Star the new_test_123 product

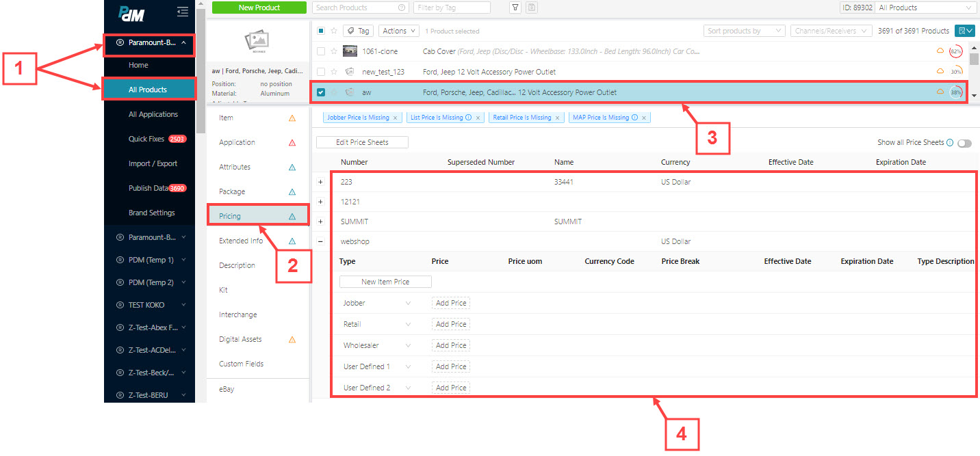[334, 72]
